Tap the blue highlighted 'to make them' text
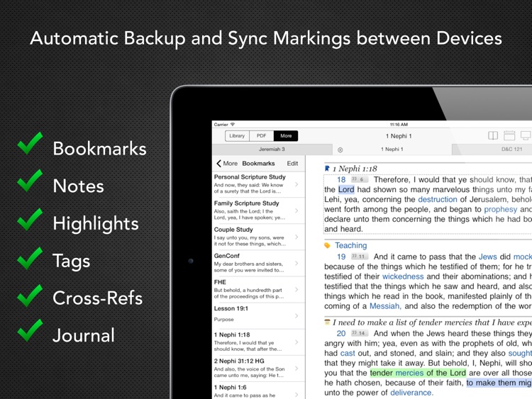The image size is (532, 399). tap(491, 383)
